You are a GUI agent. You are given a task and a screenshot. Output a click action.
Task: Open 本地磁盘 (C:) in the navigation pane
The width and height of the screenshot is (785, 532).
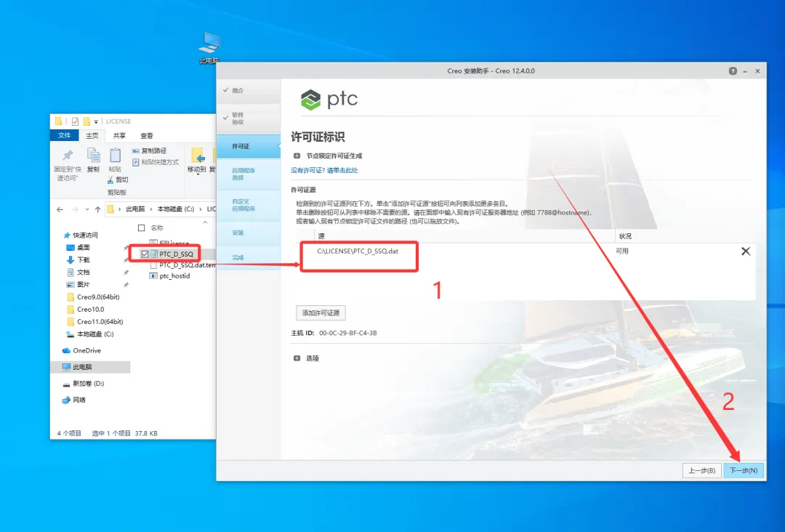[95, 334]
